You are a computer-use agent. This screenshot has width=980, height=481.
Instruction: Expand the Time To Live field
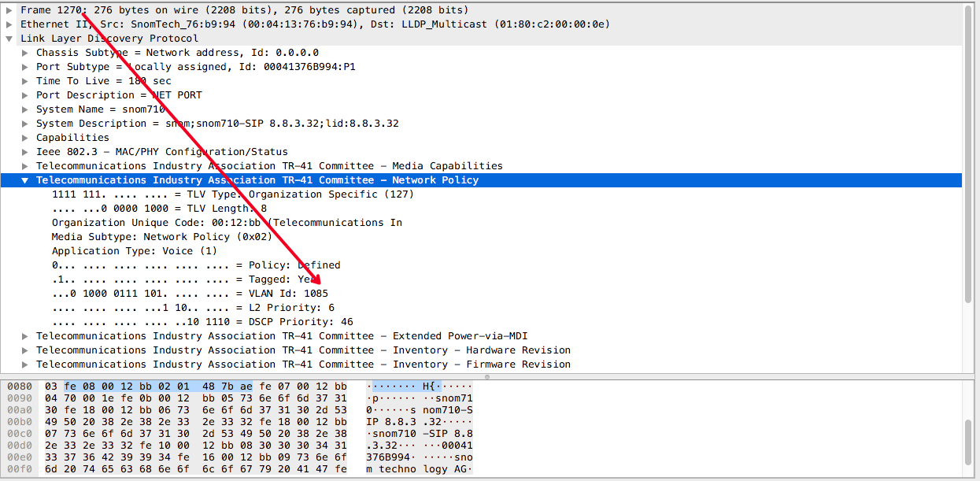(x=24, y=80)
